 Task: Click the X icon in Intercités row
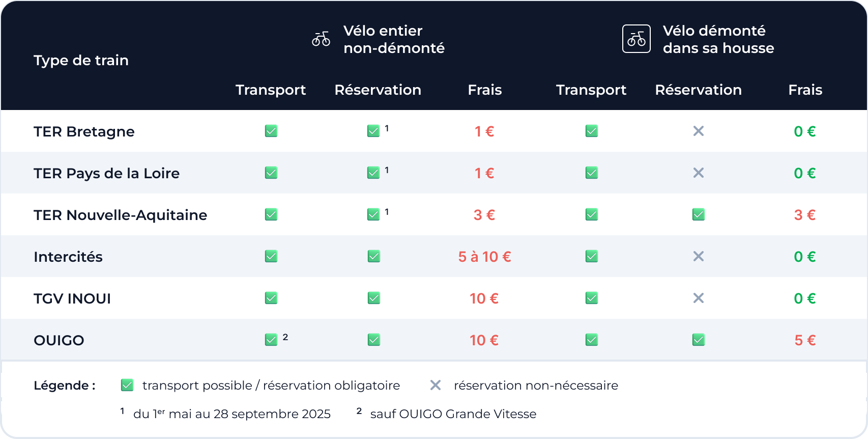(x=699, y=256)
